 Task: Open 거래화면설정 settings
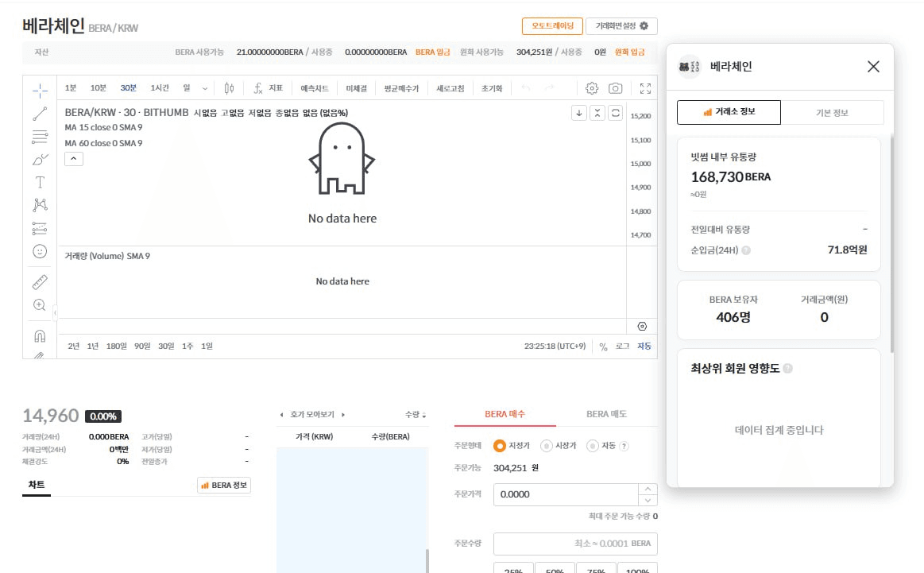[622, 26]
